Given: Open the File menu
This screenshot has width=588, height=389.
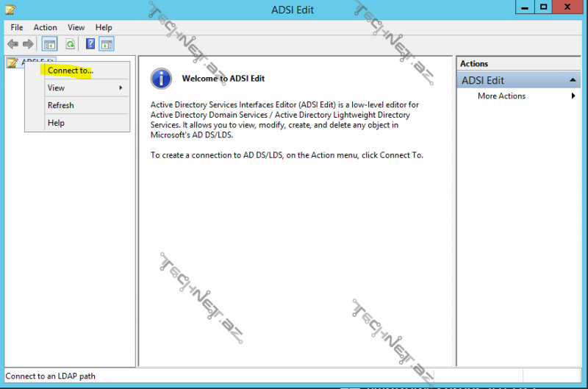Looking at the screenshot, I should 17,27.
